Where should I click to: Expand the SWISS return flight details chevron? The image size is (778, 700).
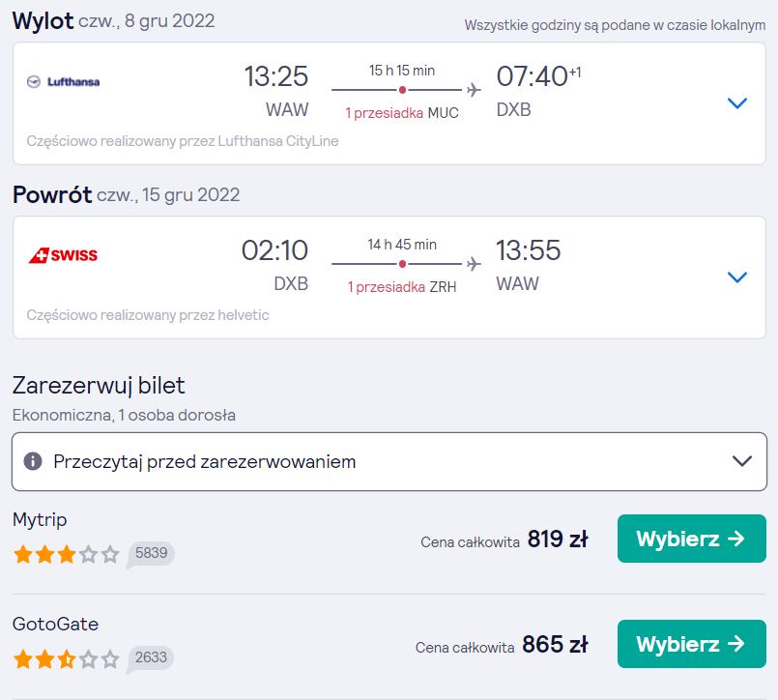[x=736, y=277]
